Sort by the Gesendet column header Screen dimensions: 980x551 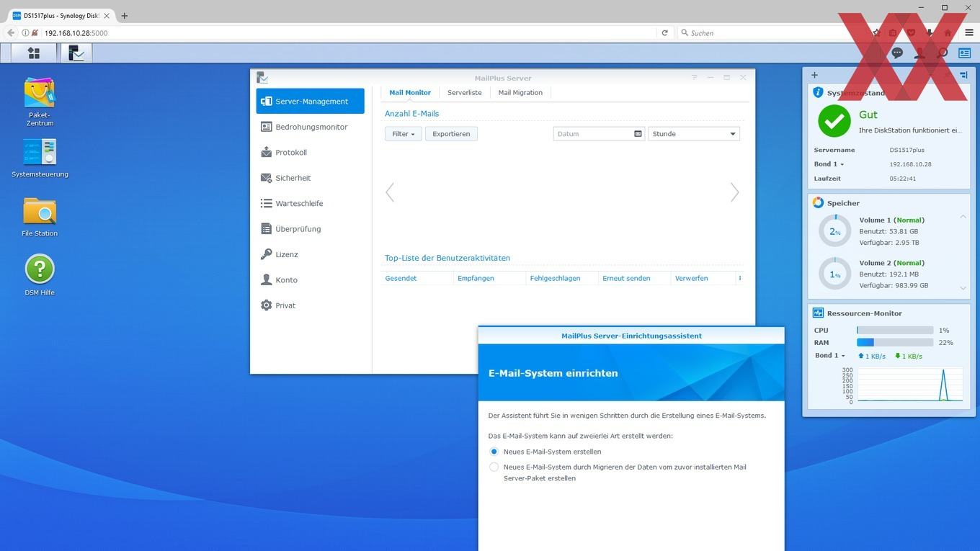pos(417,278)
